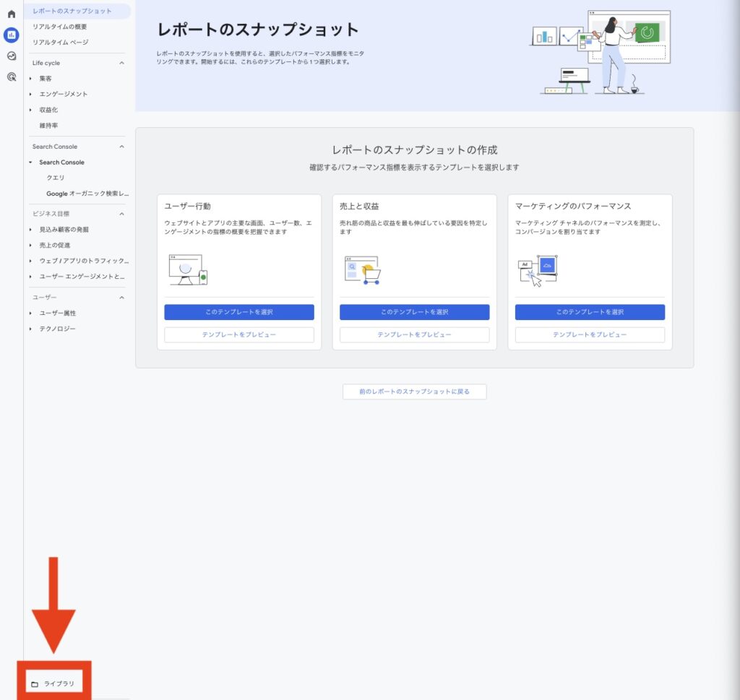Viewport: 740px width, 700px height.
Task: Select the Reports bar-chart icon
Action: [x=10, y=34]
